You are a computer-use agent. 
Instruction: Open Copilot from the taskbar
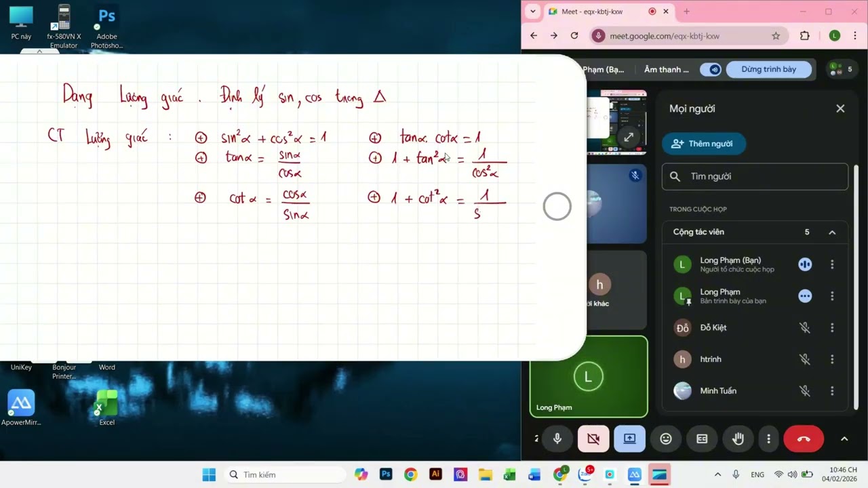click(361, 474)
